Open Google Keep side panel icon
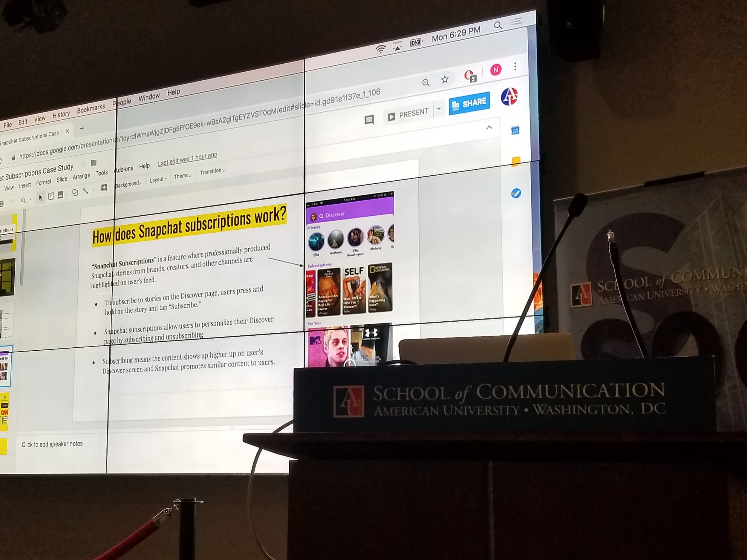747x560 pixels. pos(516,161)
